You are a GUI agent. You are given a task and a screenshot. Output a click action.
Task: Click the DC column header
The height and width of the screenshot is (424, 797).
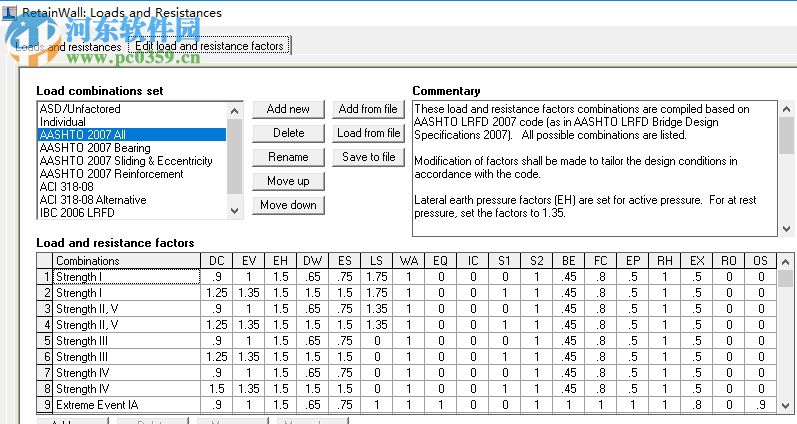click(217, 261)
